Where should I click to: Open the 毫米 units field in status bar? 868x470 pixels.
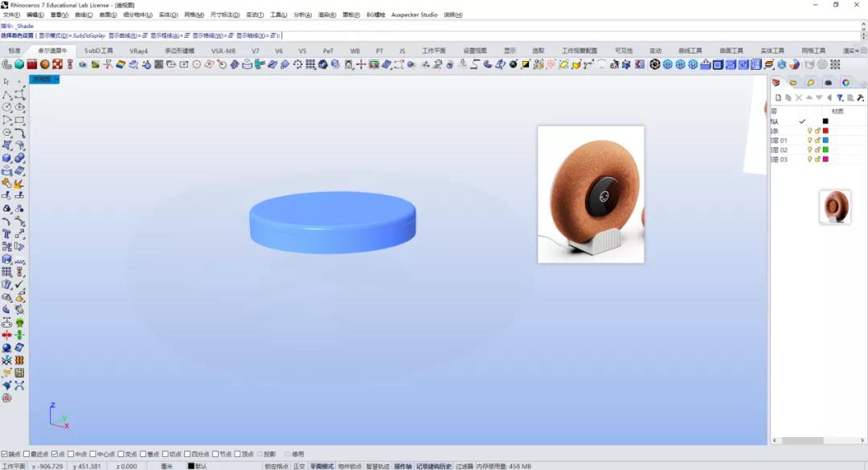pos(166,466)
